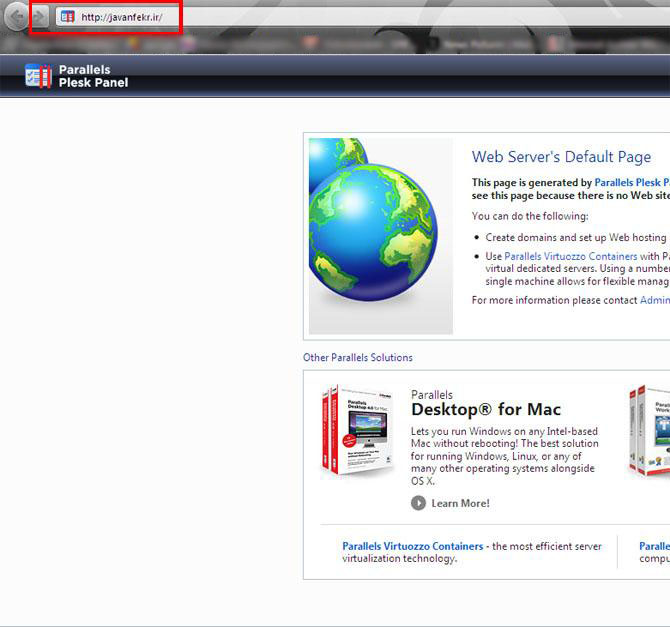The width and height of the screenshot is (670, 627).
Task: Open Parallels Virtuozzo Containers link in bullet list
Action: [571, 257]
